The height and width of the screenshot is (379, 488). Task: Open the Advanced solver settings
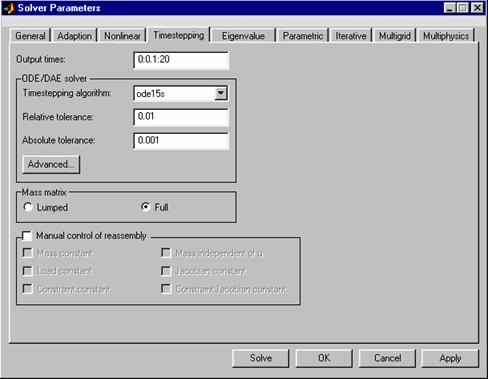[x=51, y=164]
